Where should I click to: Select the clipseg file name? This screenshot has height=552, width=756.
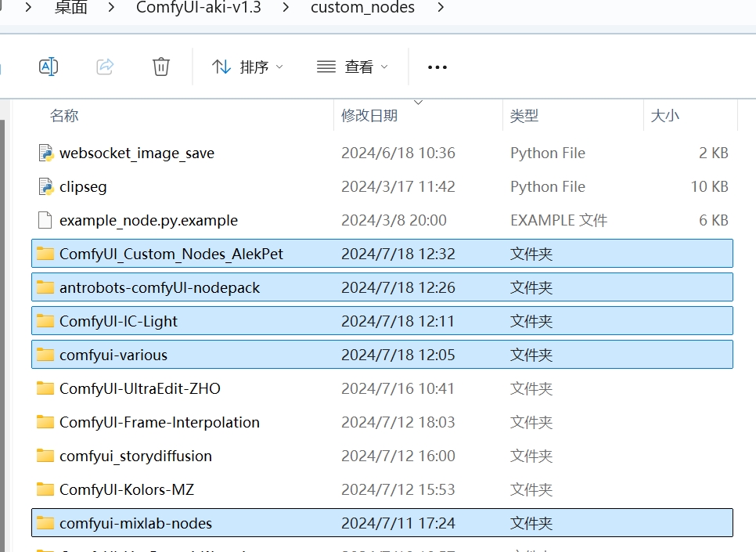click(83, 186)
